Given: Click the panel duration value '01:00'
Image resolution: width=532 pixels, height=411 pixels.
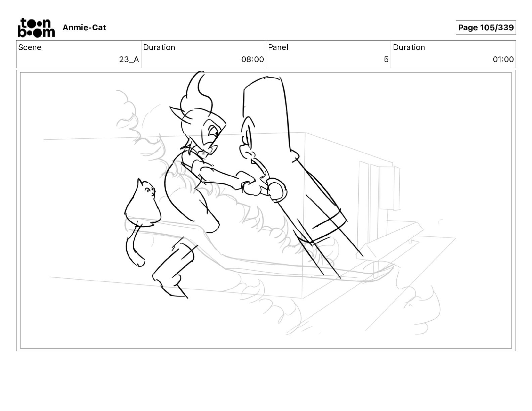Looking at the screenshot, I should pyautogui.click(x=503, y=59).
